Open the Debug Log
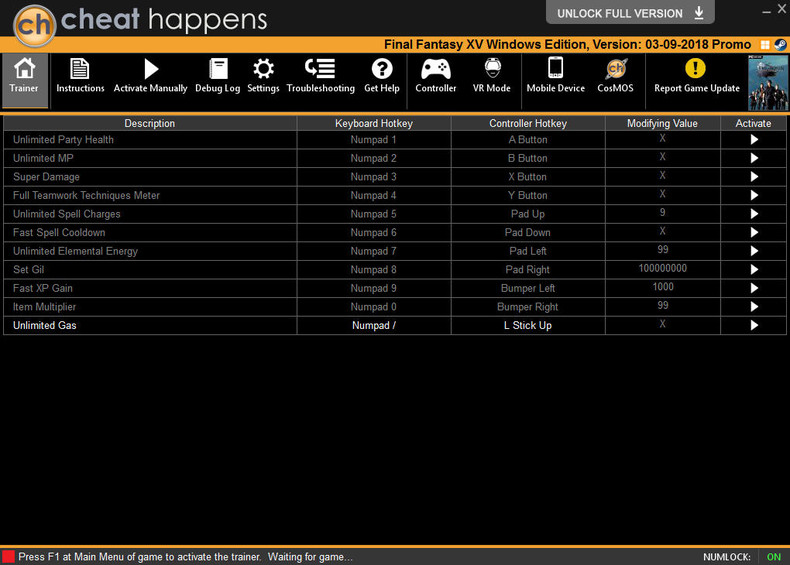 218,76
